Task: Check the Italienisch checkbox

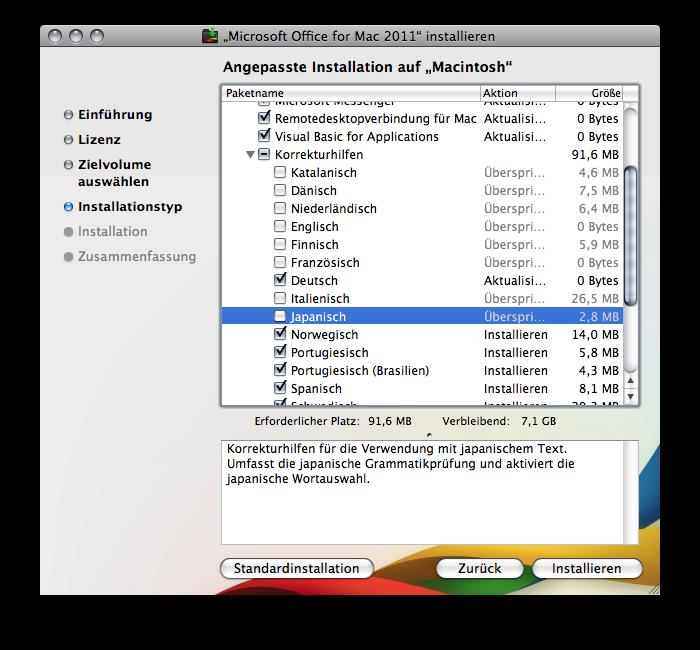Action: pyautogui.click(x=280, y=298)
